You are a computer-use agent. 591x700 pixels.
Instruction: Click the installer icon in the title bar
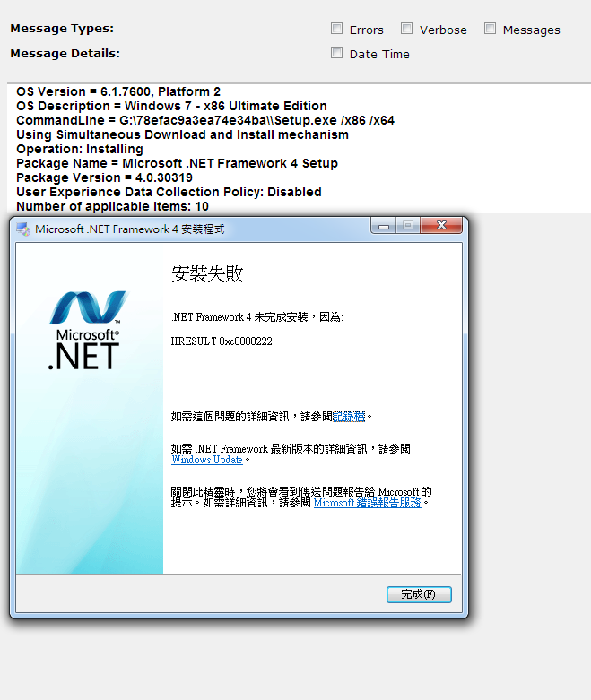tap(23, 229)
